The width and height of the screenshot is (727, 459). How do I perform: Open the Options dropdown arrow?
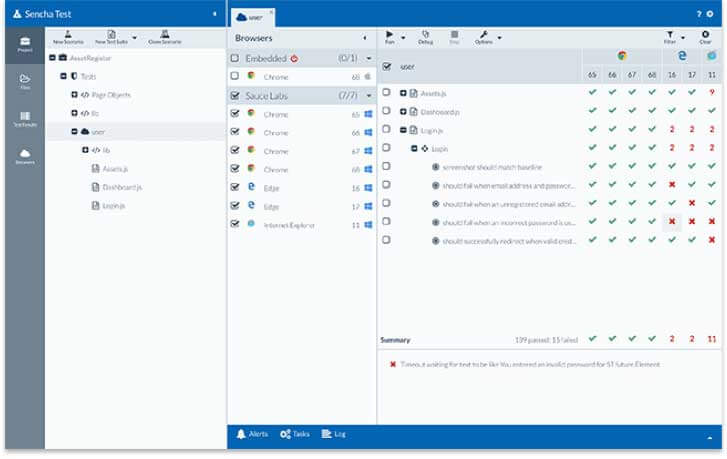coord(499,38)
